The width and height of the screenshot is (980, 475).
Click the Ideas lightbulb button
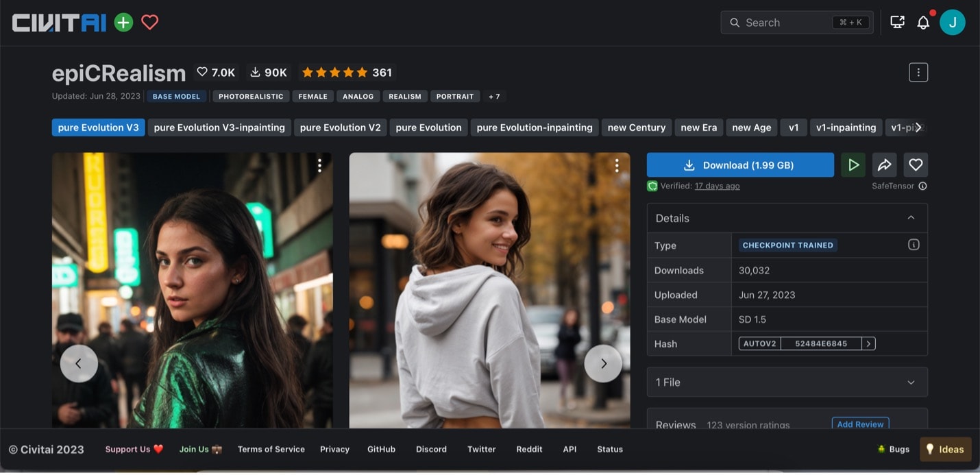point(945,449)
